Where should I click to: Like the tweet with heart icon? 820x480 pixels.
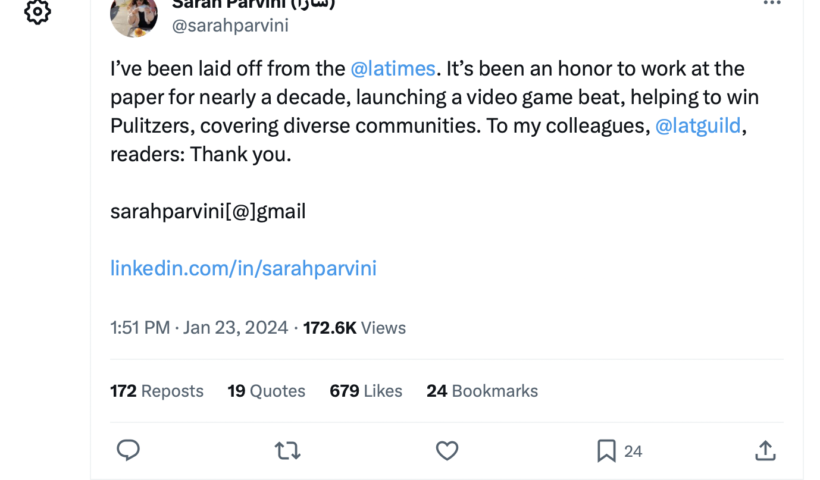click(447, 451)
